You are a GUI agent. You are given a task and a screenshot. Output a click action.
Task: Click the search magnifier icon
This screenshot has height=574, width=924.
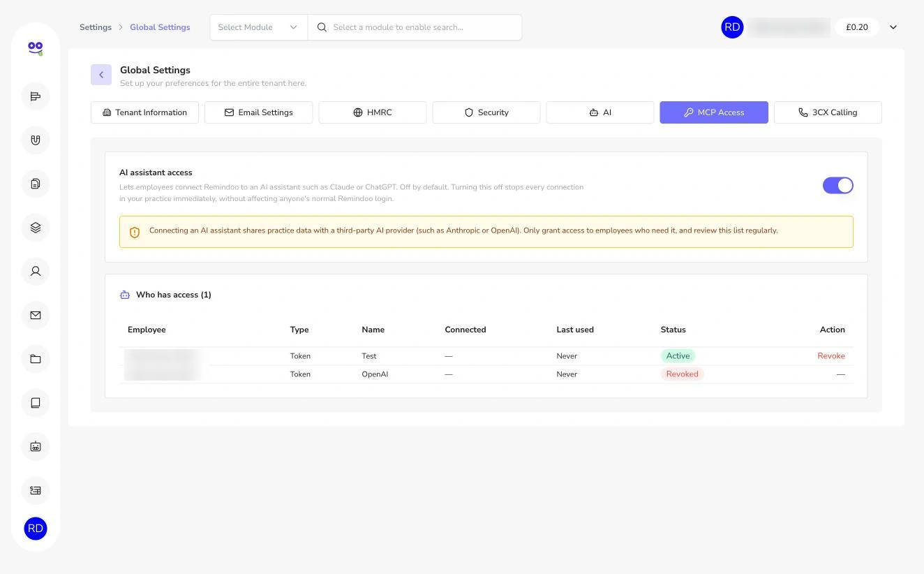click(322, 27)
